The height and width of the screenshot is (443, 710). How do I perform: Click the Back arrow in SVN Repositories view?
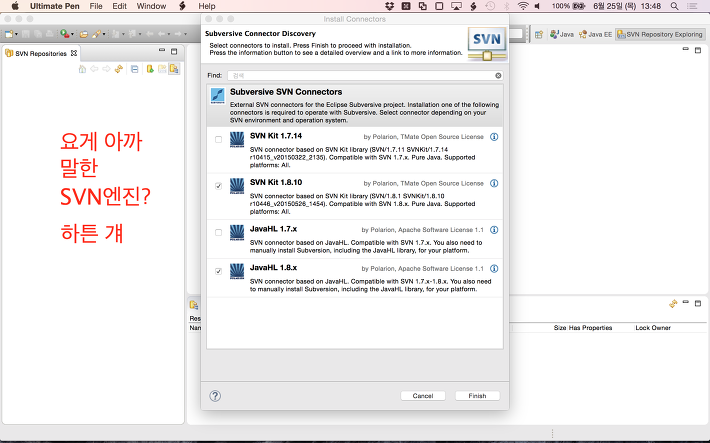point(94,69)
